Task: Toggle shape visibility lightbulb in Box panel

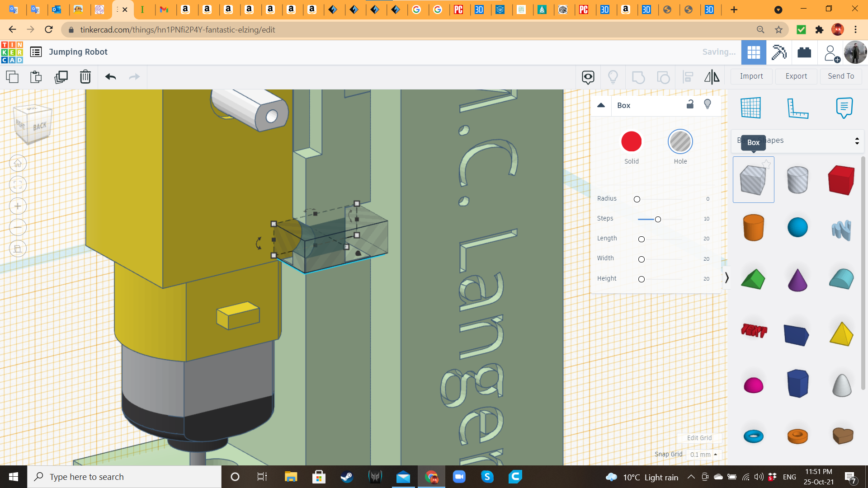Action: pyautogui.click(x=708, y=104)
